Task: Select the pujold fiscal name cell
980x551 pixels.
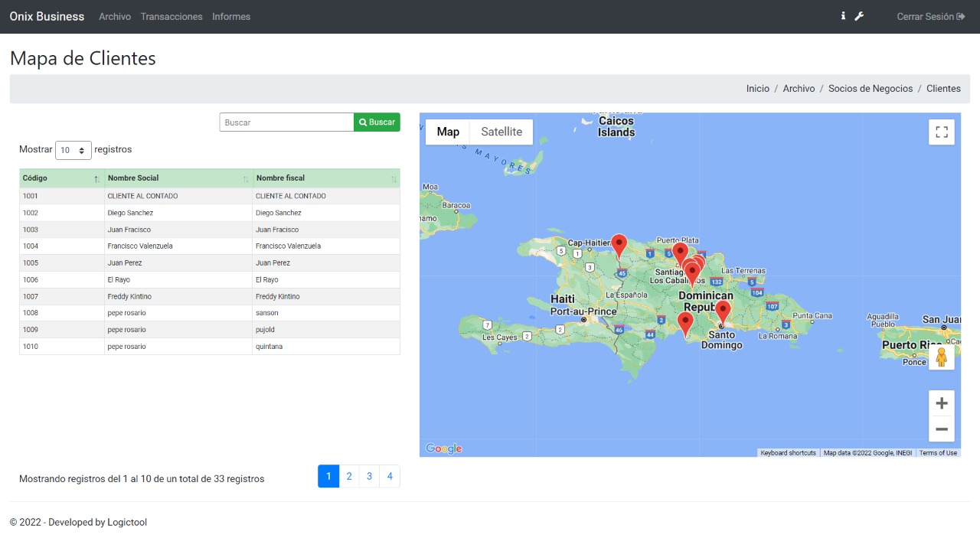Action: [326, 330]
